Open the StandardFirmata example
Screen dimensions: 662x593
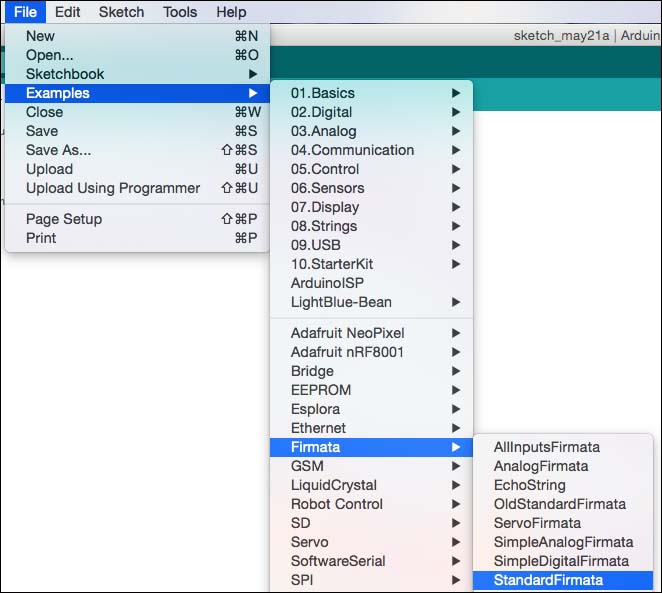point(563,579)
